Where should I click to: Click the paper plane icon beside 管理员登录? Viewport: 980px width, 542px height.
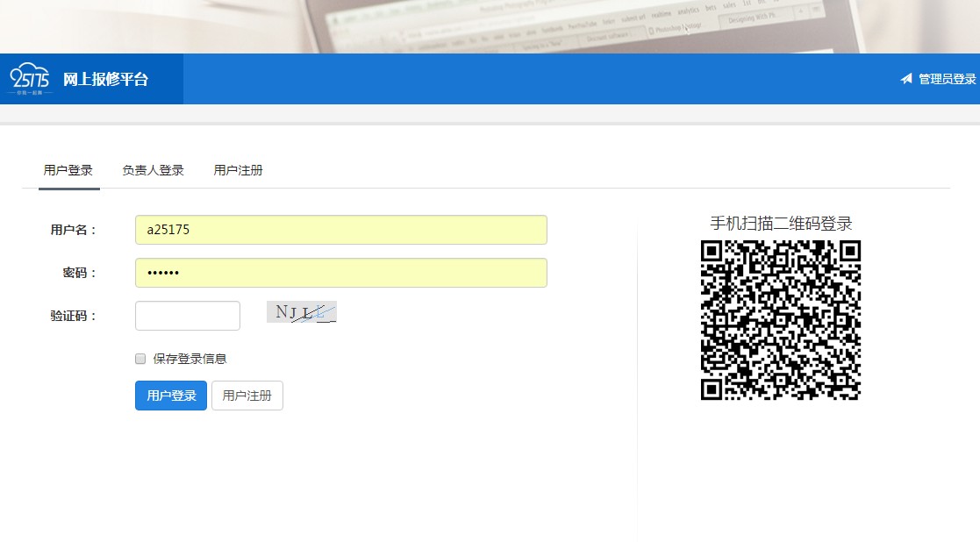(905, 78)
